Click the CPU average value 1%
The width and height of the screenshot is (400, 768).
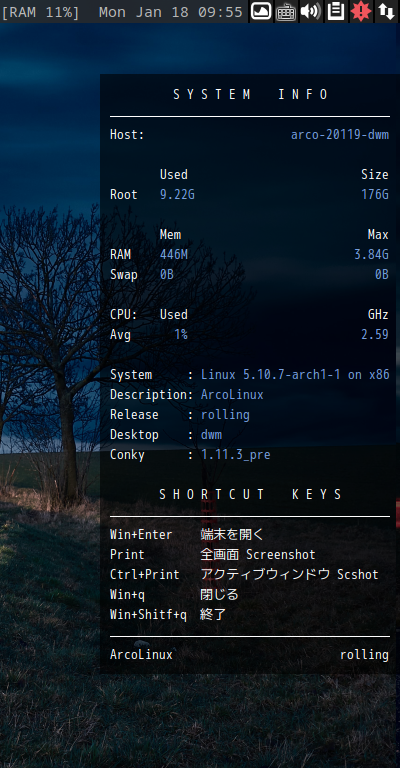coord(181,335)
